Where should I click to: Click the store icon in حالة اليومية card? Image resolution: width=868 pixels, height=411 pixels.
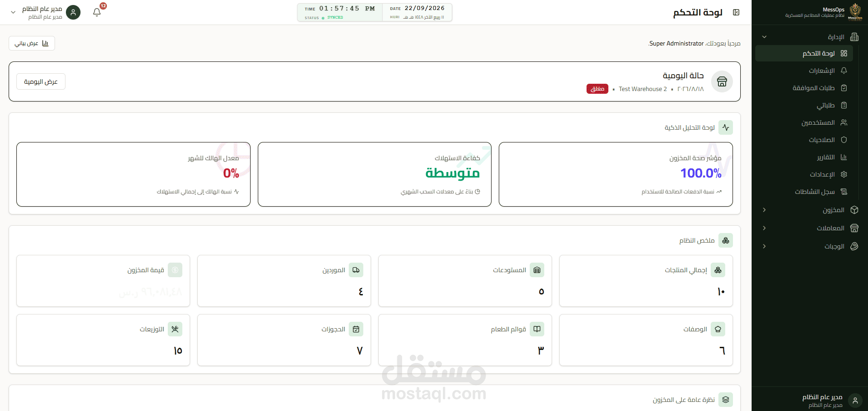tap(722, 81)
